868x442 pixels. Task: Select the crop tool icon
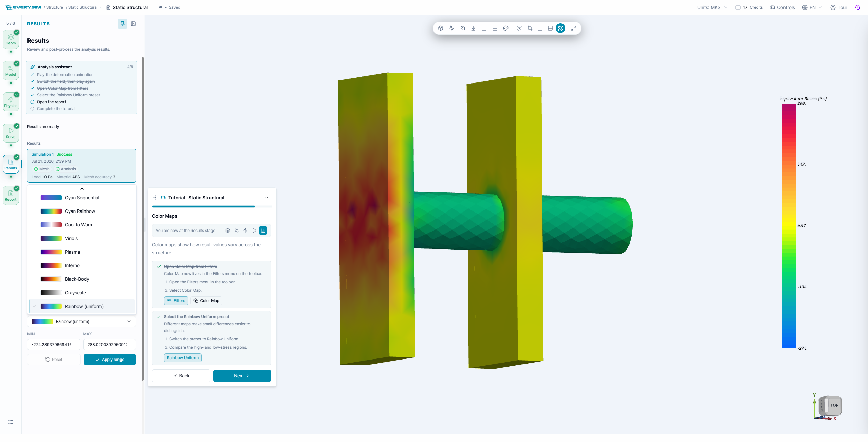[530, 28]
